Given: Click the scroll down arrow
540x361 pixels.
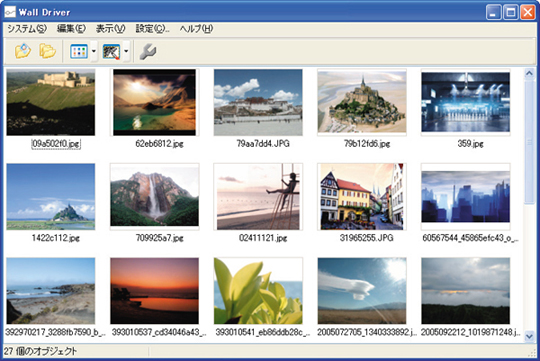Looking at the screenshot, I should point(529,336).
